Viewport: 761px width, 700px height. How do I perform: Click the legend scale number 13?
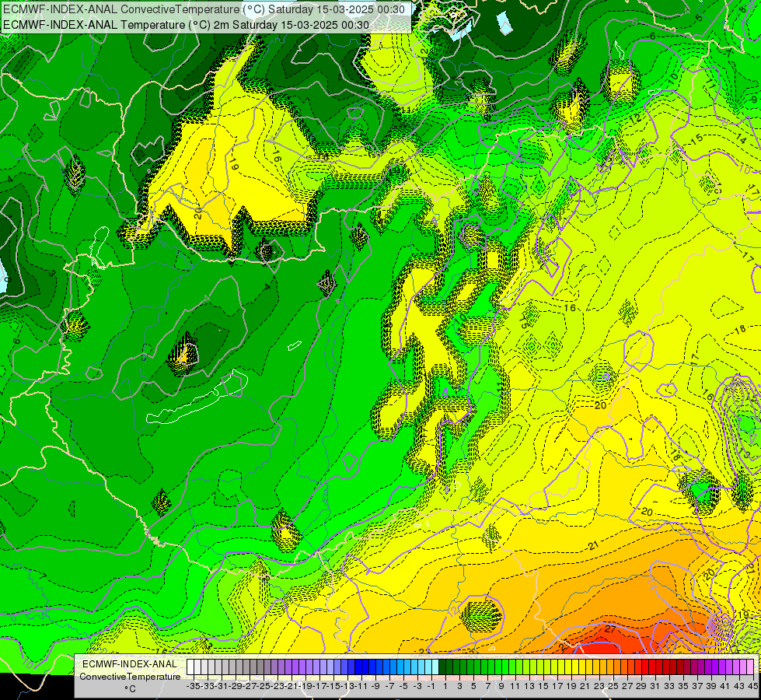[529, 686]
